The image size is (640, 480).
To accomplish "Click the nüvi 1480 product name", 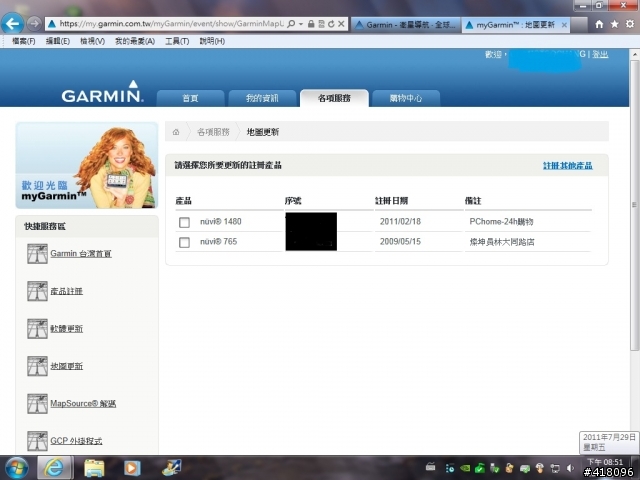I will [221, 222].
